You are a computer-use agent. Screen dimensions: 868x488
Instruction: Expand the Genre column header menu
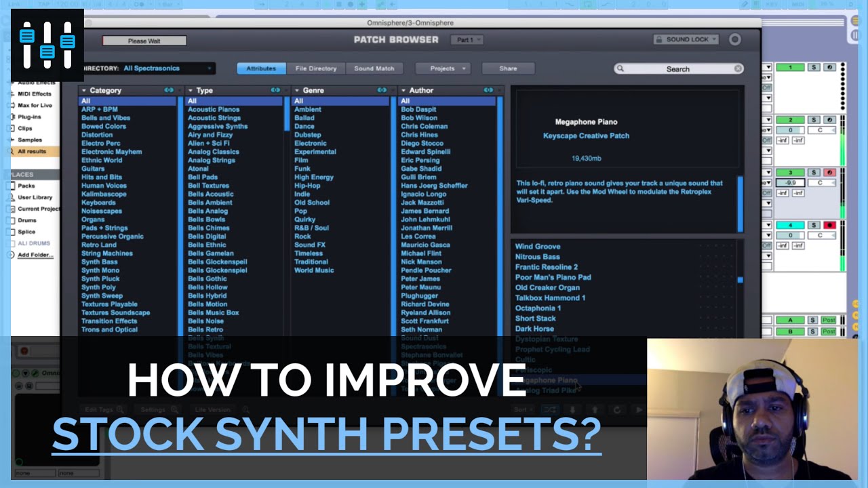[297, 90]
